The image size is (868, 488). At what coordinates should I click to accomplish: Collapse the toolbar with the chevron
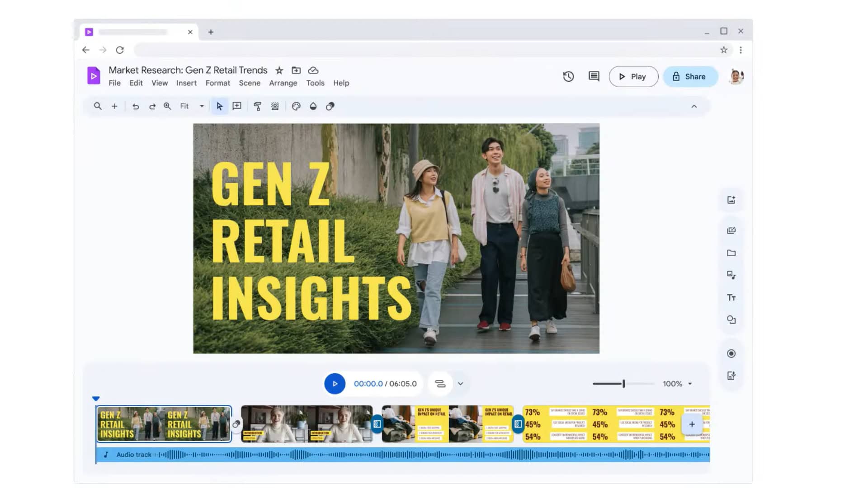tap(695, 106)
